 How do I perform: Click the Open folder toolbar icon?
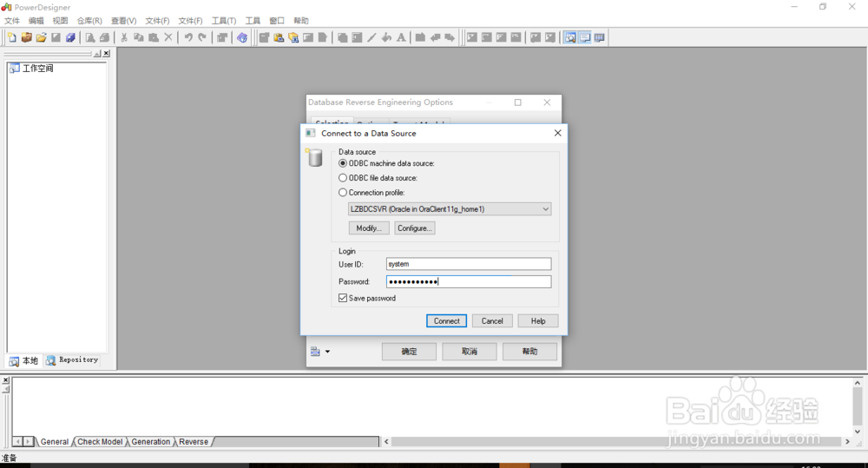41,37
